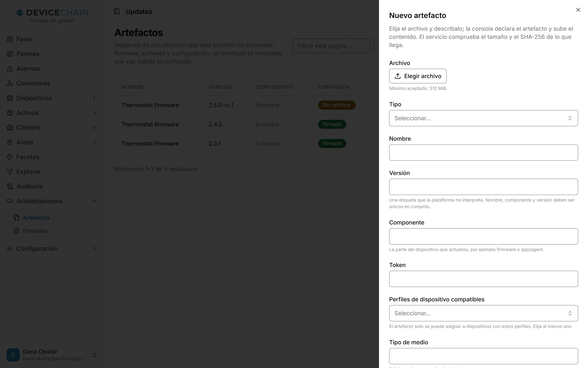Click the Conectores icon in sidebar
This screenshot has height=368, width=588.
[10, 83]
